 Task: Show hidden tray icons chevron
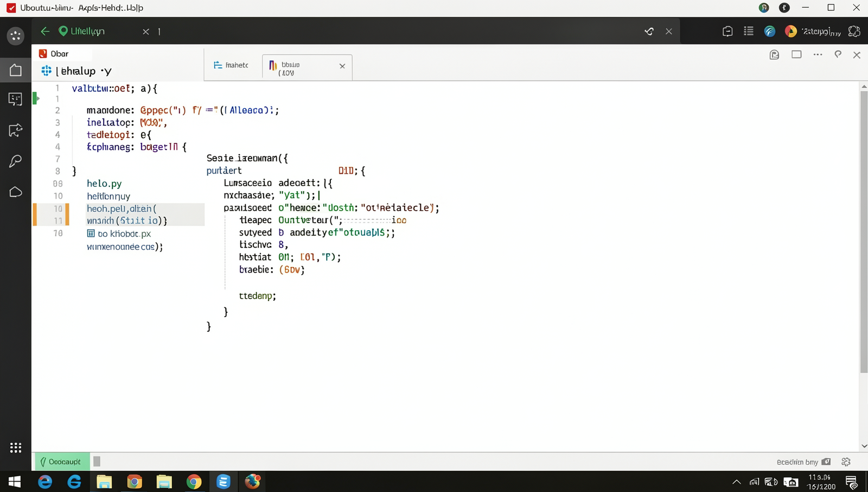736,482
